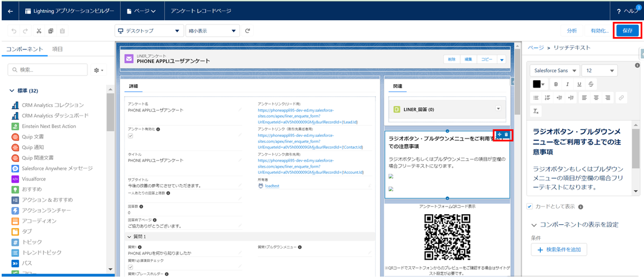This screenshot has width=644, height=277.
Task: Click the 保存 button
Action: 627,31
